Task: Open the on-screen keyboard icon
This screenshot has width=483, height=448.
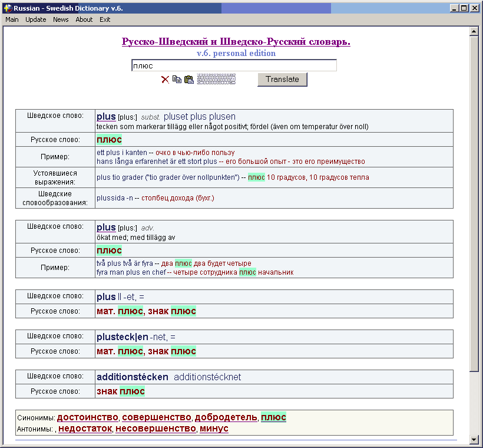Action: (x=216, y=80)
